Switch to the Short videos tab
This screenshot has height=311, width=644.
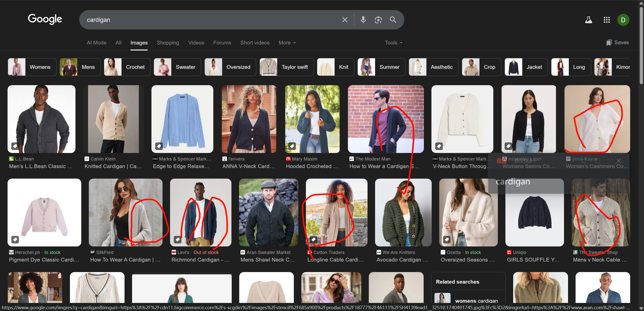coord(255,43)
